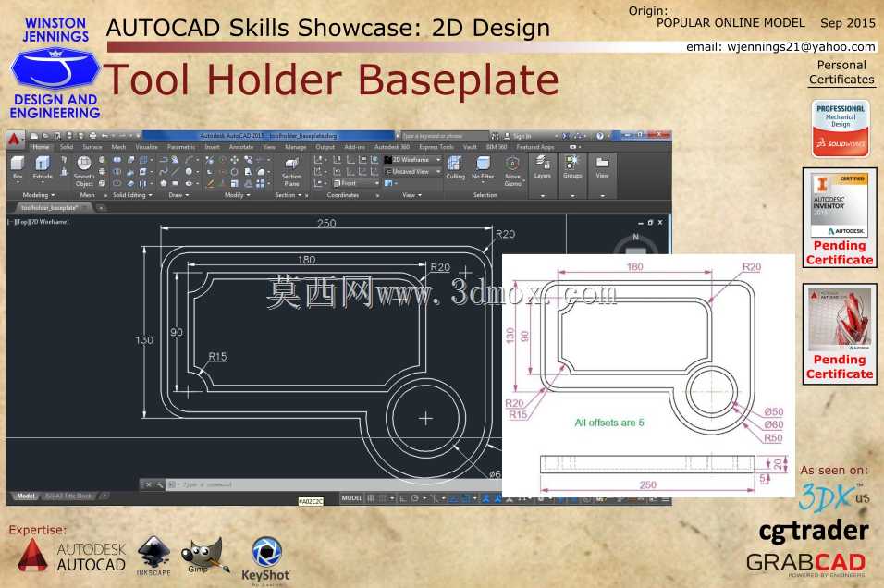The image size is (884, 588).
Task: Toggle the Culling selection option
Action: coord(455,168)
